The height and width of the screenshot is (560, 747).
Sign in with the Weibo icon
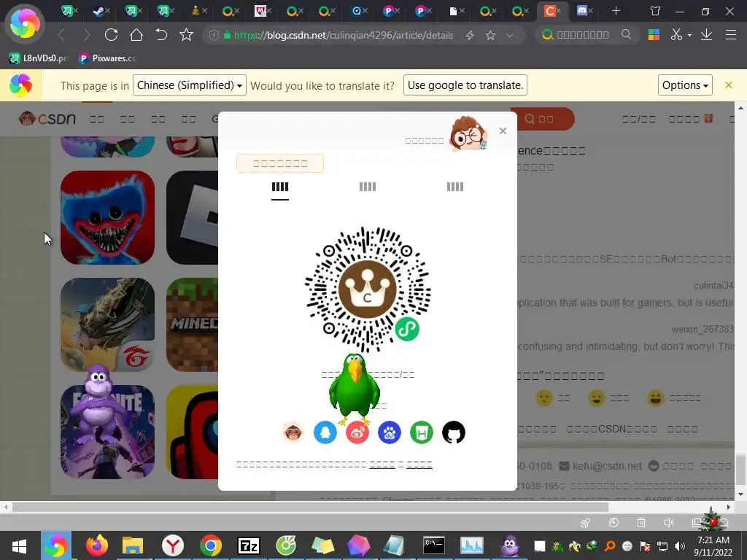357,432
